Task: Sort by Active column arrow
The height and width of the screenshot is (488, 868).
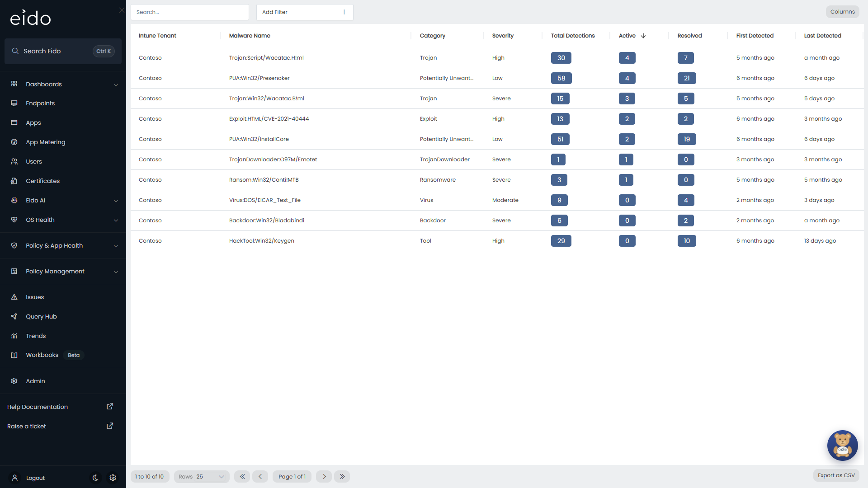Action: (x=643, y=36)
